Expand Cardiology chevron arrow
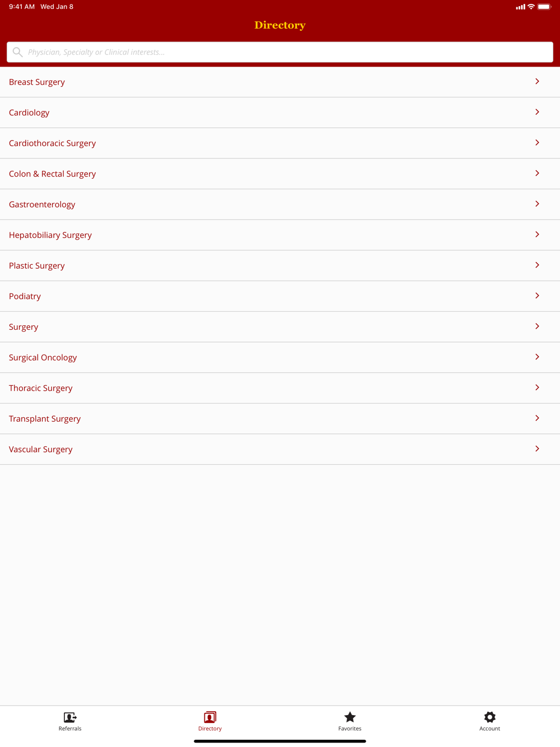Screen dimensions: 560x747 tap(537, 112)
